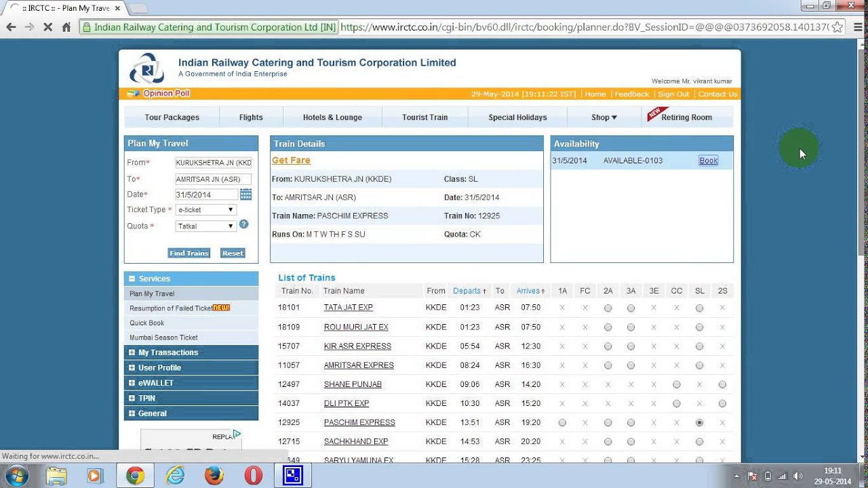The height and width of the screenshot is (488, 868).
Task: Select 2A class for TATA JAT EXP
Action: pyautogui.click(x=608, y=308)
